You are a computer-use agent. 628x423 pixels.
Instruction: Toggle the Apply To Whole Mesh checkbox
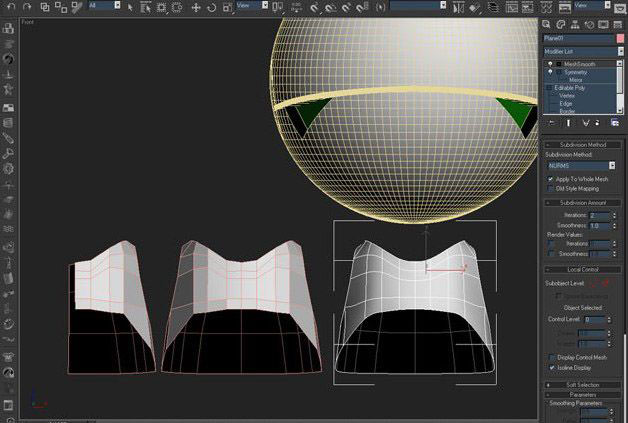click(x=550, y=179)
